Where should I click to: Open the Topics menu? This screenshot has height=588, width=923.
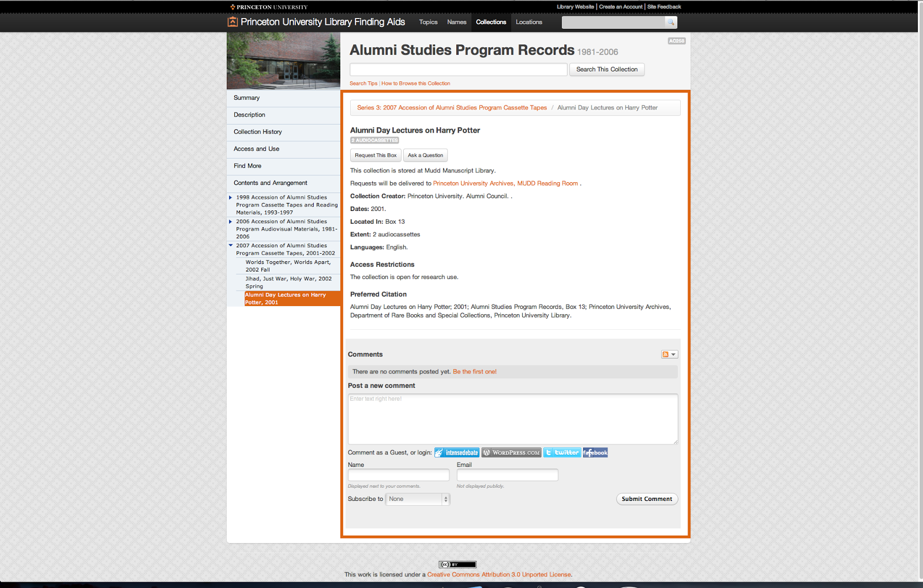coord(428,22)
